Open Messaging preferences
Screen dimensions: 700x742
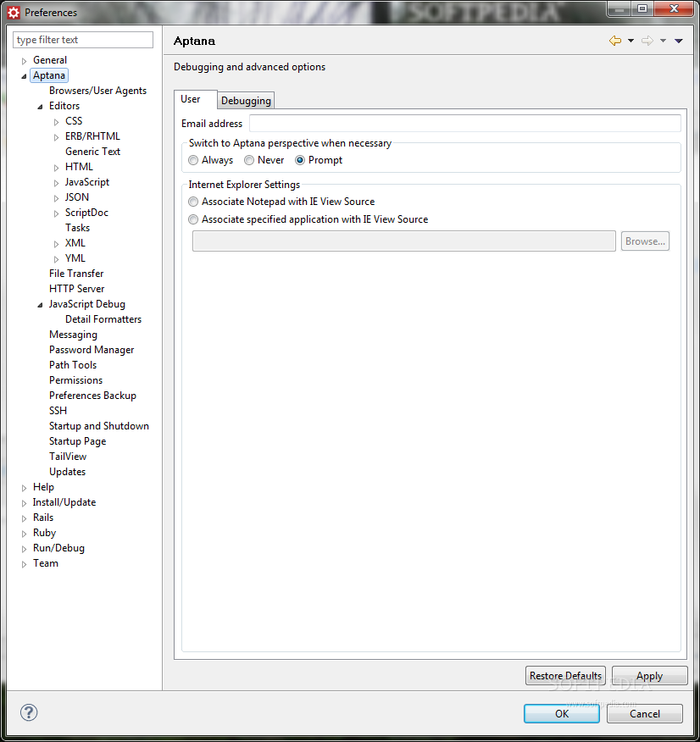[x=73, y=335]
